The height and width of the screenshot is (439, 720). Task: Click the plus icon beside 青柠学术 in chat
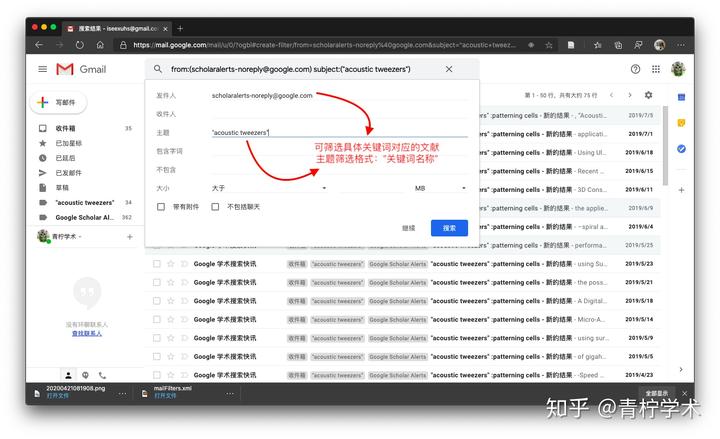click(x=129, y=237)
